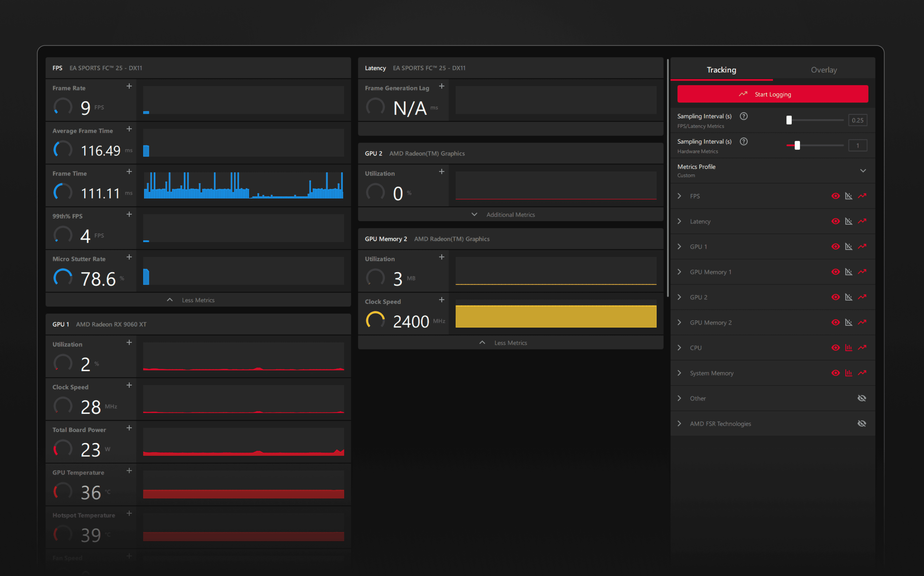This screenshot has width=924, height=576.
Task: Click the plus icon on Micro Stutter Rate
Action: tap(129, 257)
